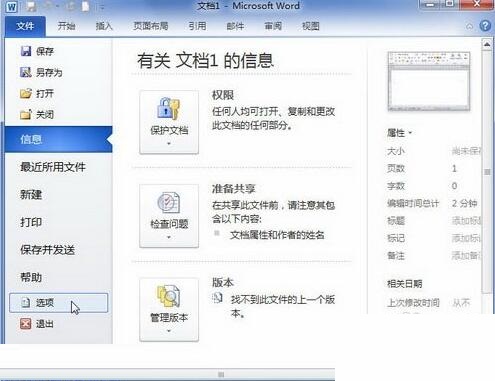This screenshot has width=495, height=381.
Task: Open 保存并发送 options
Action: click(47, 250)
